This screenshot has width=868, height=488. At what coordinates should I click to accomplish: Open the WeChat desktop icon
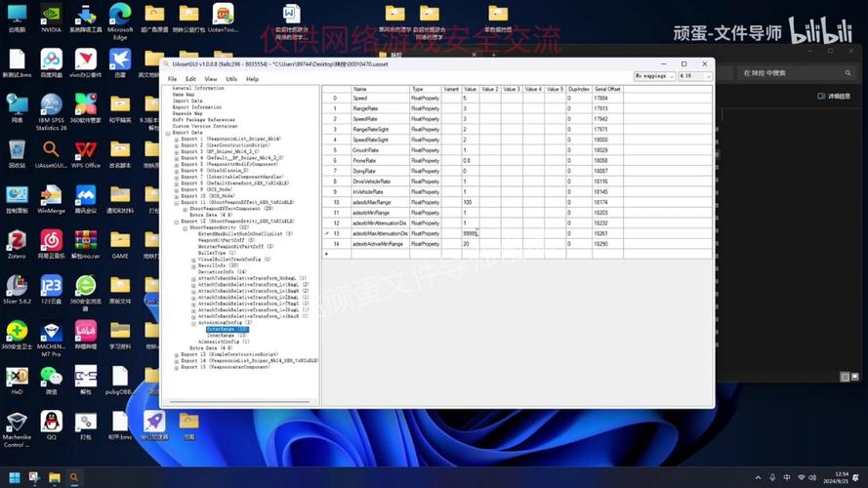click(51, 382)
